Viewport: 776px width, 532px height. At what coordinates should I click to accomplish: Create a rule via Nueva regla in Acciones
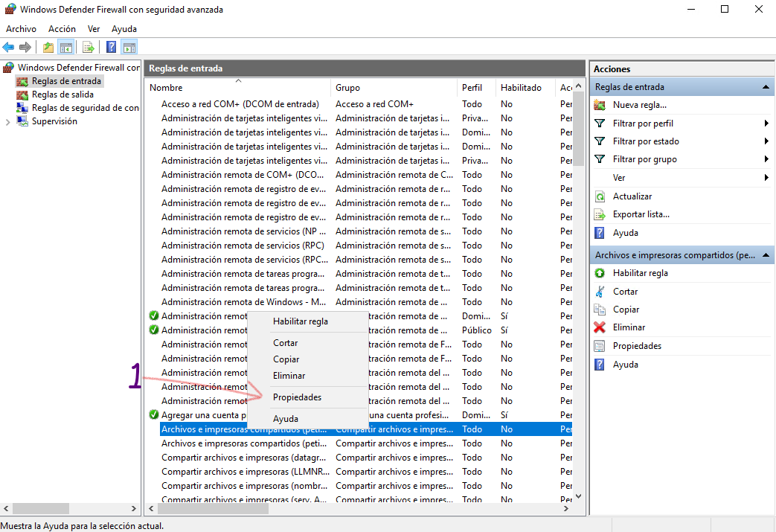pos(639,105)
